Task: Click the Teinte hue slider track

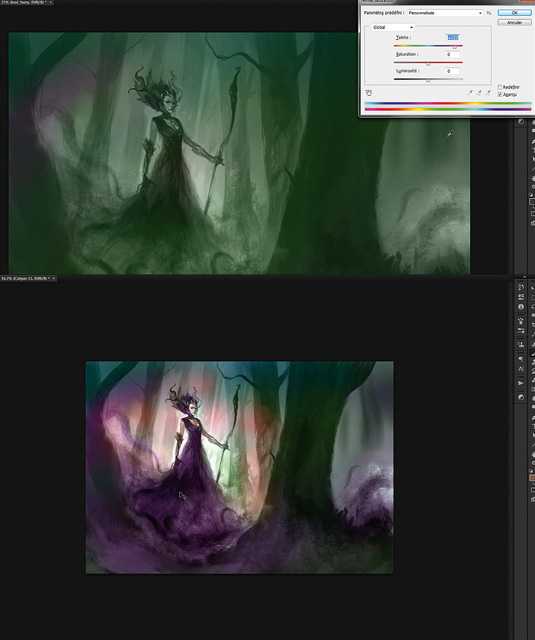Action: pyautogui.click(x=428, y=45)
